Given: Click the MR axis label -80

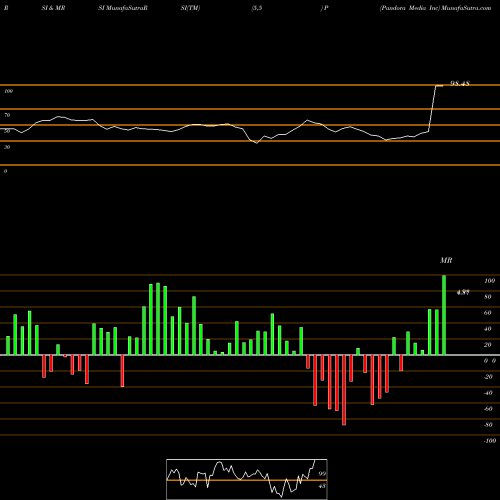Looking at the screenshot, I should click(488, 425).
